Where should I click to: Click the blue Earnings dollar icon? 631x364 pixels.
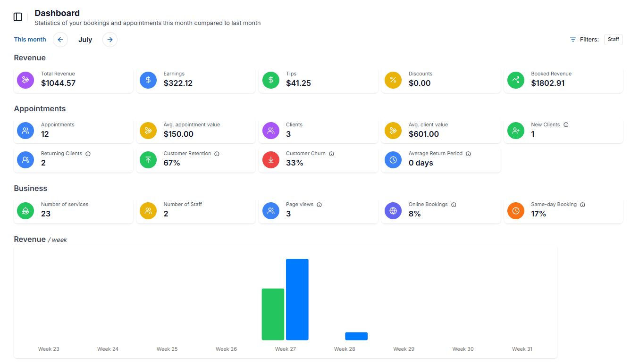click(148, 80)
